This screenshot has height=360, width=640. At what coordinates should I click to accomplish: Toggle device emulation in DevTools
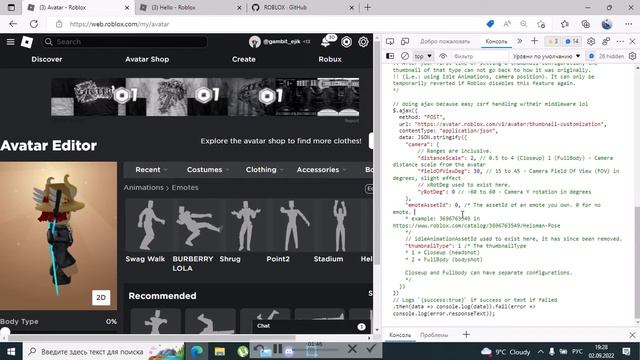[x=405, y=41]
